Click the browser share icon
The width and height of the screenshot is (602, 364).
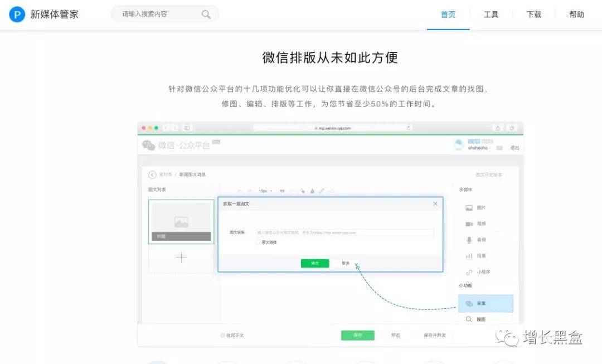[x=498, y=128]
